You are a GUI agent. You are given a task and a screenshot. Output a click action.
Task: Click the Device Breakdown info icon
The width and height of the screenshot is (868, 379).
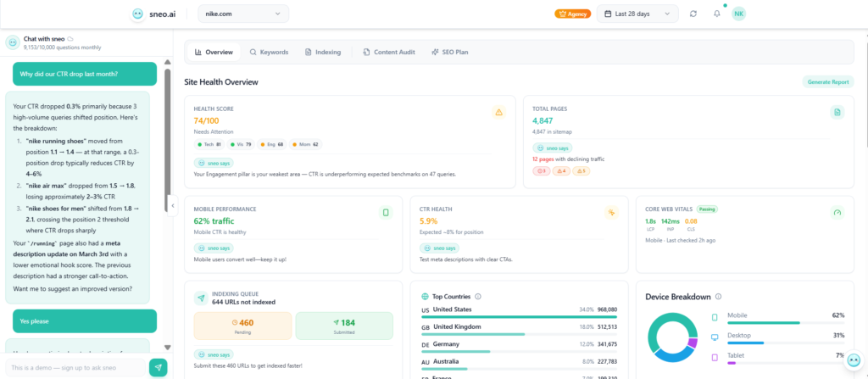click(719, 296)
